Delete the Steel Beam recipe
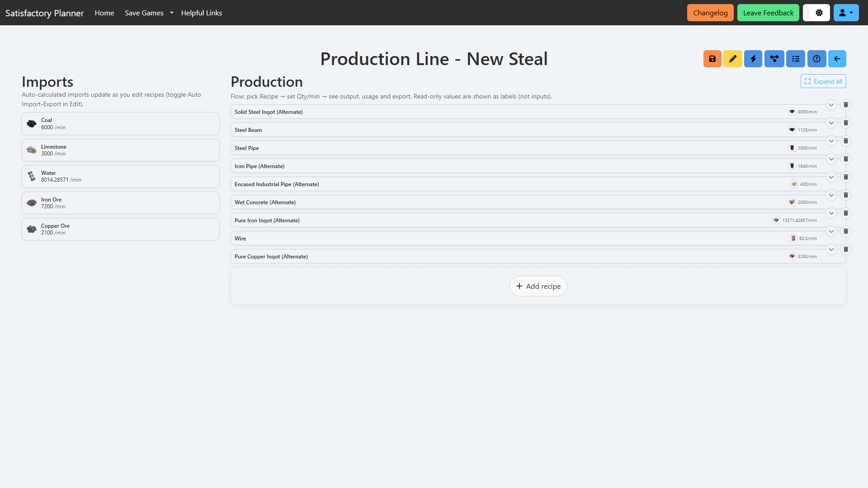Viewport: 868px width, 488px height. tap(846, 123)
